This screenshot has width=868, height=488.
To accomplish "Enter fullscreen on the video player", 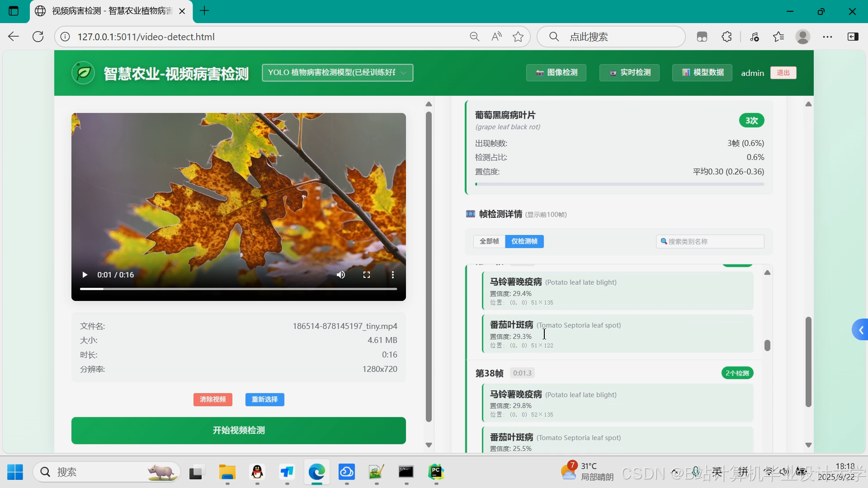I will [x=367, y=275].
